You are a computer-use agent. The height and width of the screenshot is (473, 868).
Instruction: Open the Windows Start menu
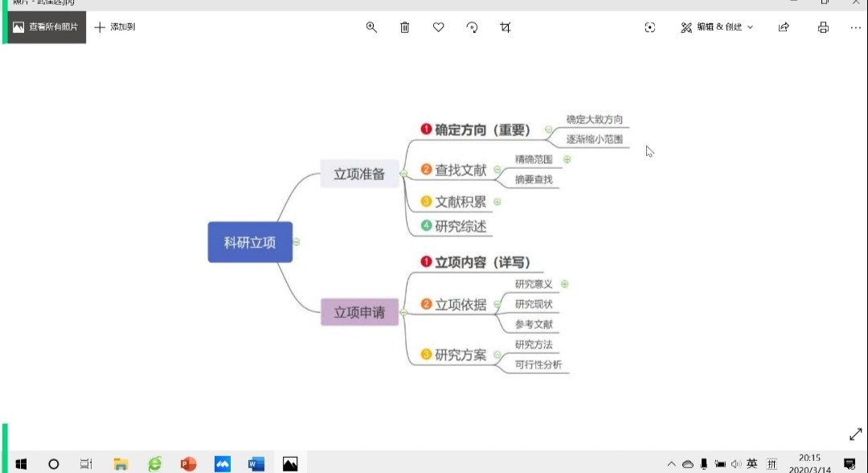point(21,464)
